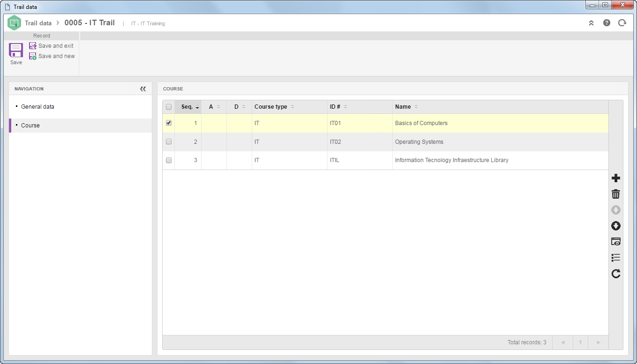This screenshot has width=637, height=364.
Task: Collapse the Navigation panel with double chevron
Action: [x=143, y=89]
